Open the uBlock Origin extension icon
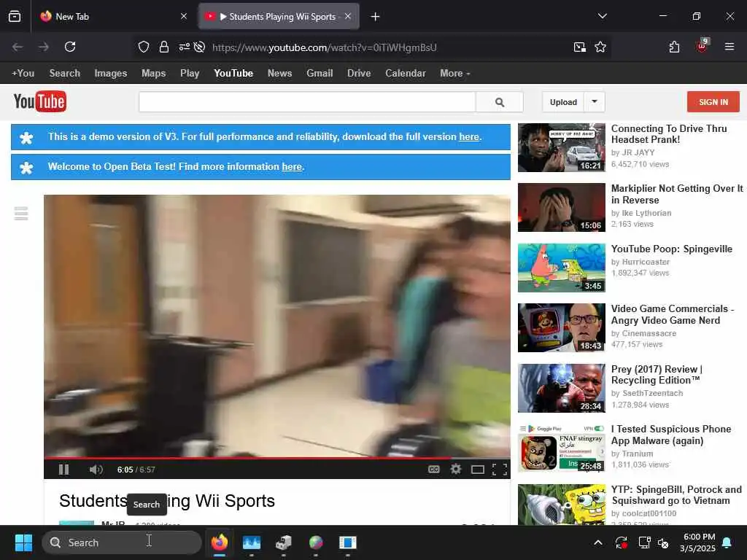 coord(702,46)
